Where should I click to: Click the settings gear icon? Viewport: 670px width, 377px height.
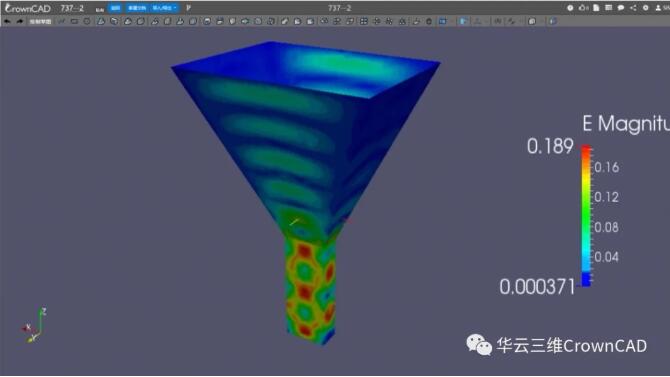pos(646,8)
